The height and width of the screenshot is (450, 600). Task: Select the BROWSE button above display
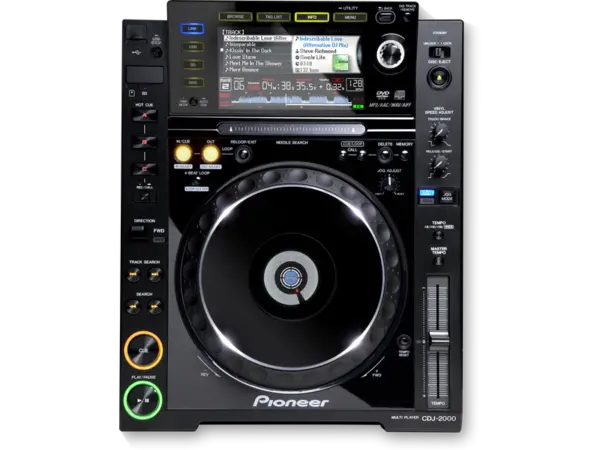click(x=235, y=17)
